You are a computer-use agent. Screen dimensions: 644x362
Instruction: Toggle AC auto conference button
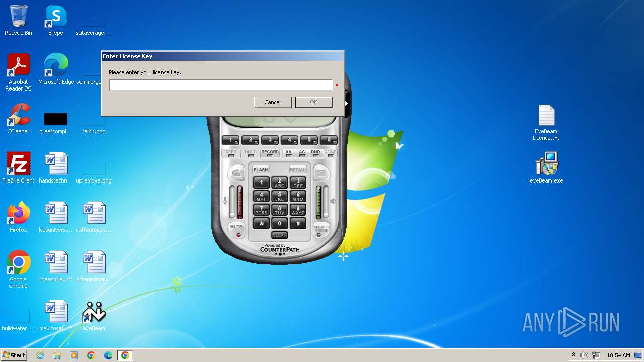pyautogui.click(x=302, y=153)
